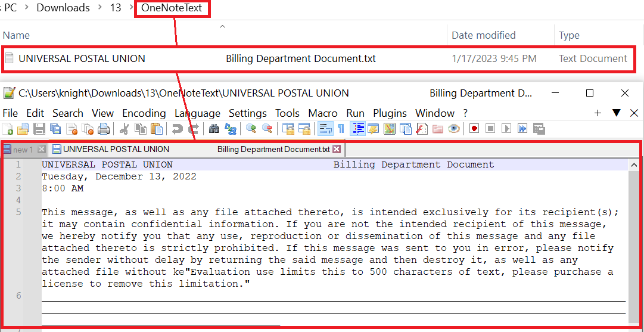Click the Cut scissors icon

coord(125,128)
